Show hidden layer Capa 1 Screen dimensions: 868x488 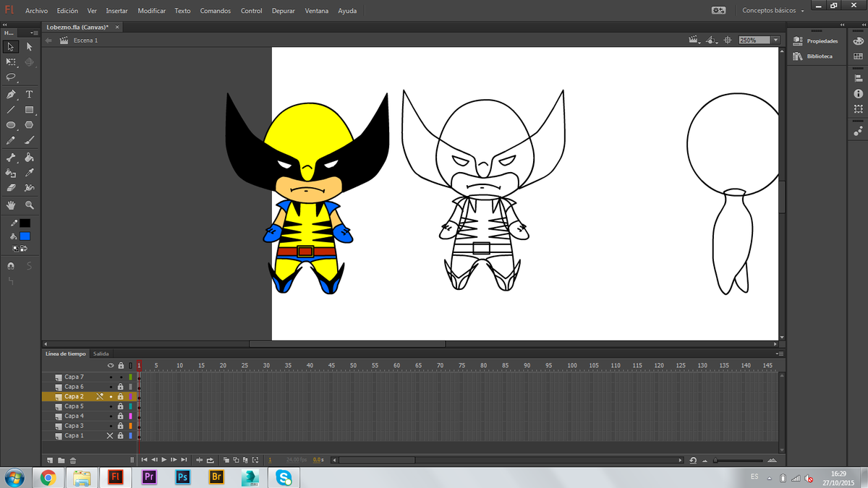[111, 436]
